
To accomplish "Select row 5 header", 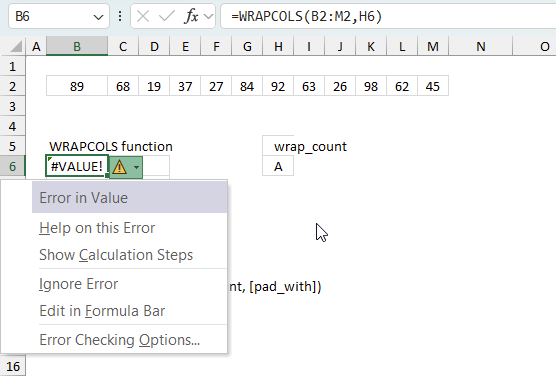I will click(x=13, y=146).
